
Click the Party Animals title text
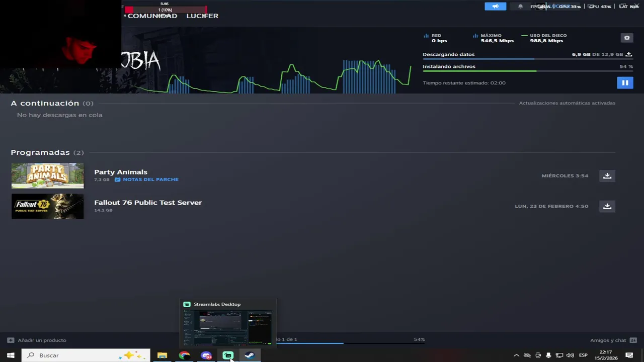coord(121,172)
